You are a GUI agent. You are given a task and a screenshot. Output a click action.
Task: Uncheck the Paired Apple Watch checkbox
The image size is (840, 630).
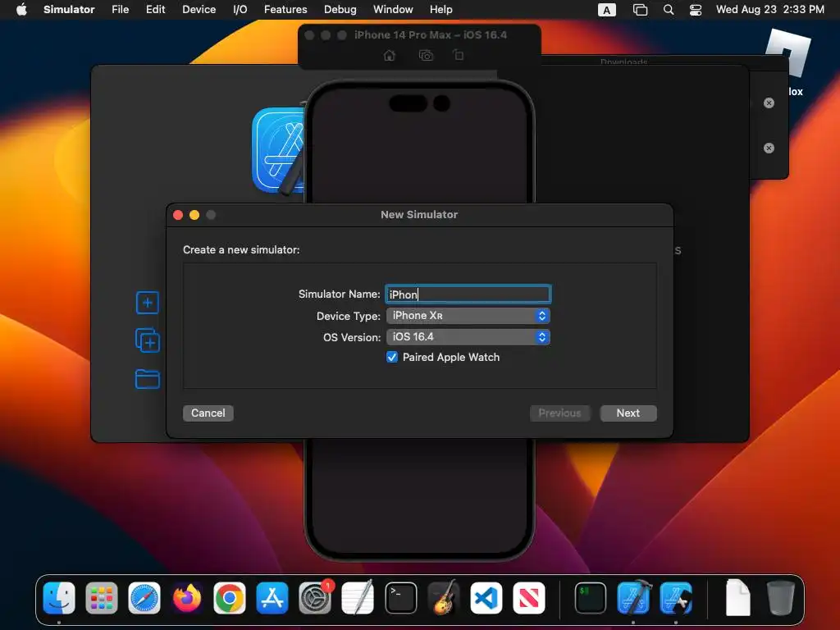[x=392, y=358]
